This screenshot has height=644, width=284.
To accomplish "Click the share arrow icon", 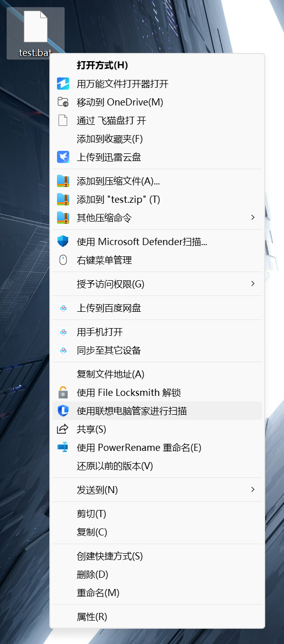I will (x=63, y=429).
